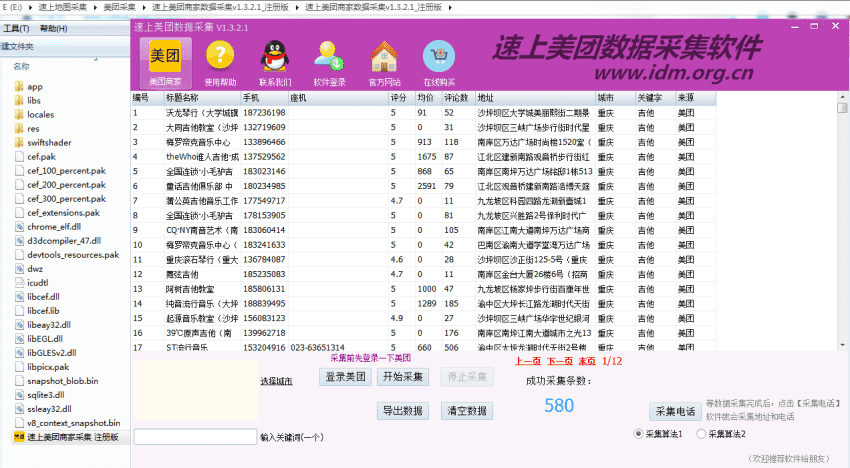850x468 pixels.
Task: Click the 选择城市 link
Action: point(276,381)
